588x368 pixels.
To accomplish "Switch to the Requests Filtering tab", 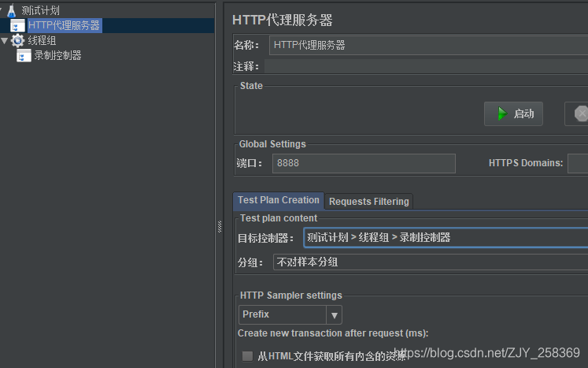I will 369,202.
